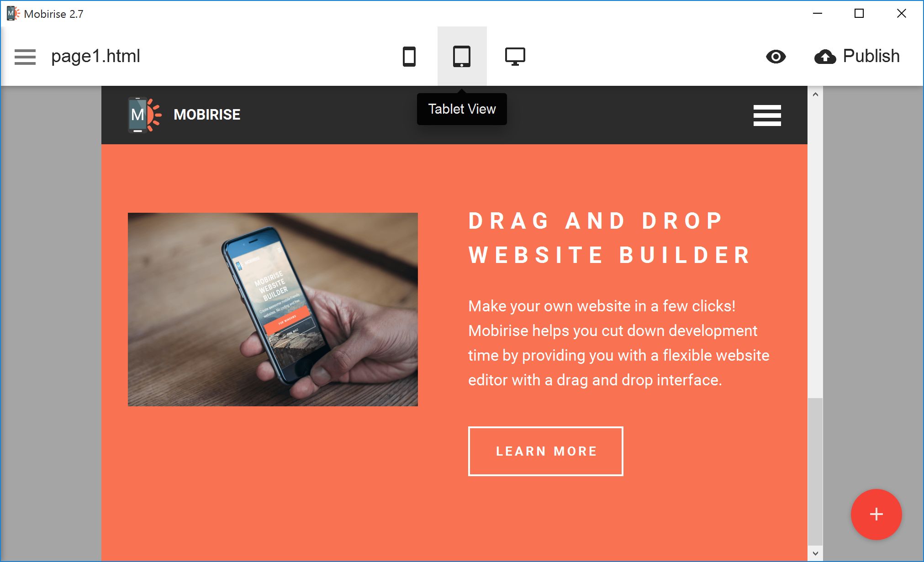The height and width of the screenshot is (562, 924).
Task: Enable the desktop preview toggle
Action: [515, 56]
